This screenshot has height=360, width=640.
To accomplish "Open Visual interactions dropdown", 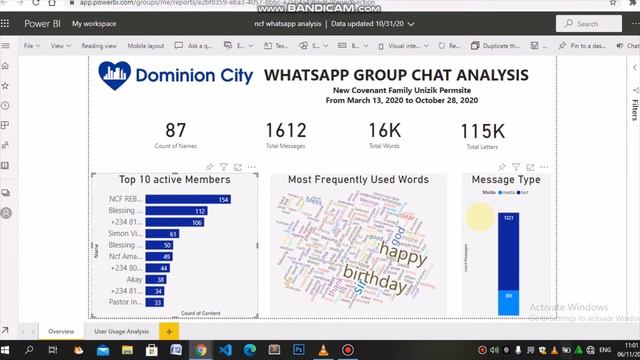I will coord(403,46).
